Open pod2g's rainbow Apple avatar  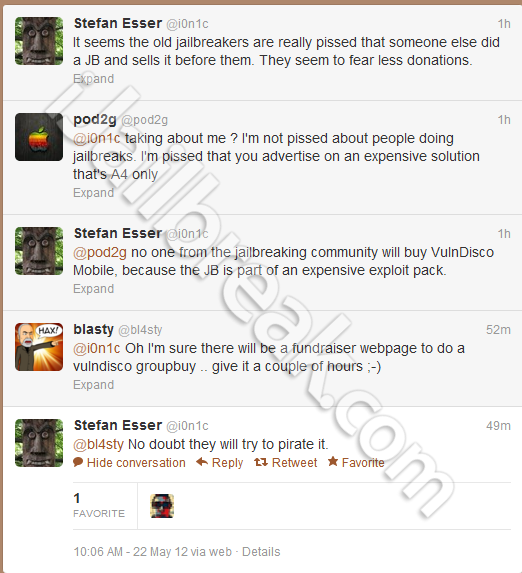click(x=39, y=137)
